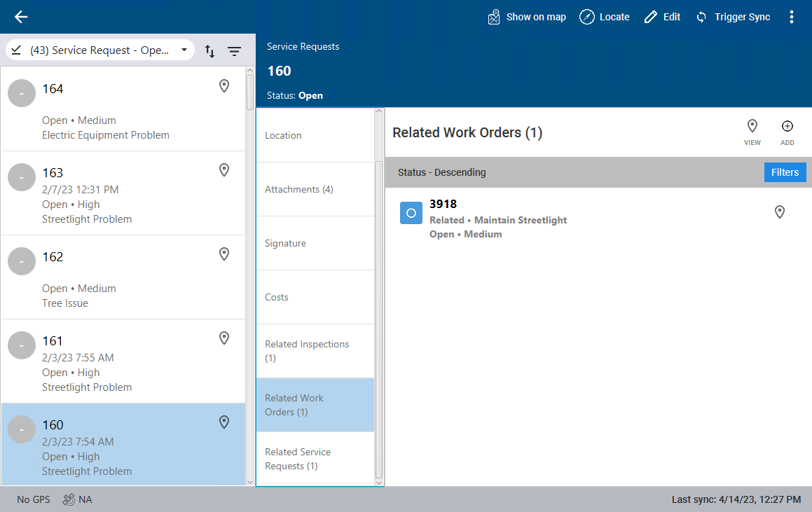Click the Show on map icon

(x=495, y=17)
